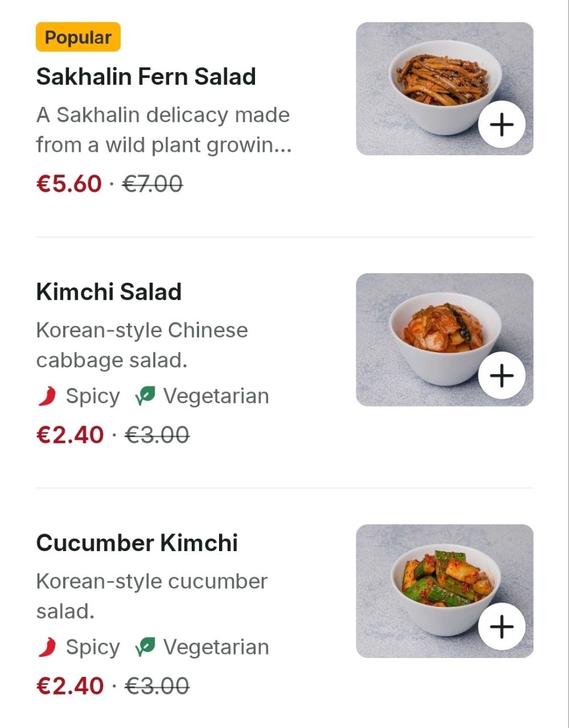Screen dimensions: 569x728
Task: Click the red chili icon under Kimchi Salad
Action: click(x=47, y=396)
